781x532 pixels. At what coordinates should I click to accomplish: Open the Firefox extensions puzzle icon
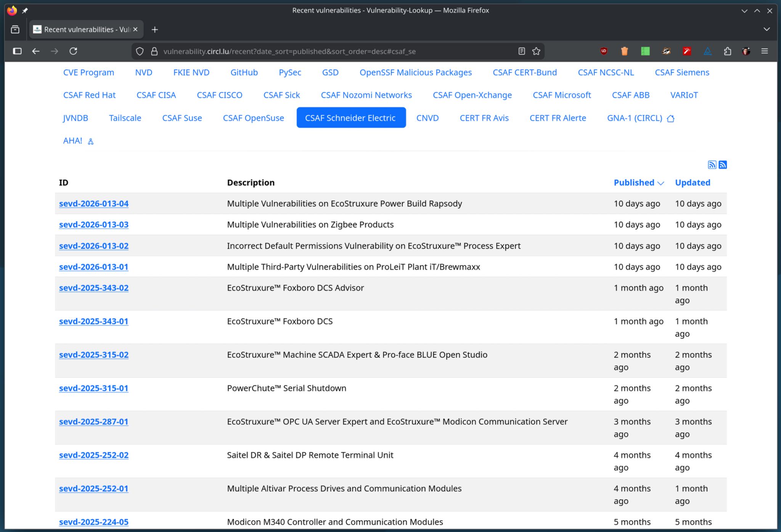click(x=727, y=51)
